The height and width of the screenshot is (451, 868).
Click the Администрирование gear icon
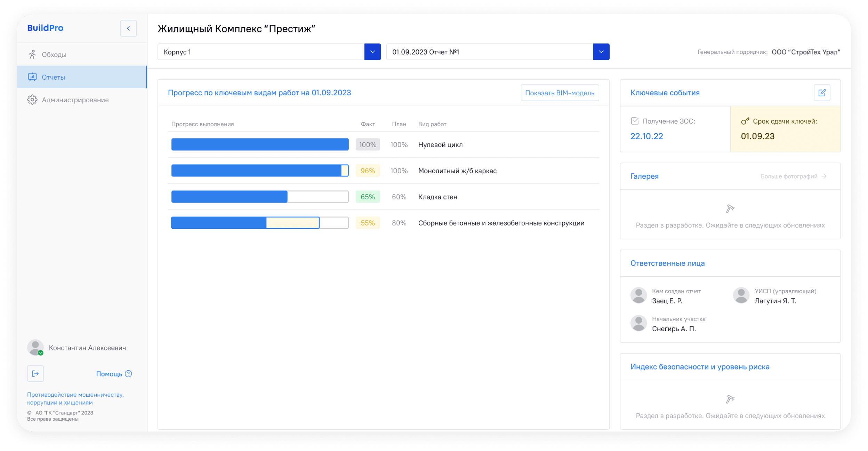pyautogui.click(x=32, y=100)
